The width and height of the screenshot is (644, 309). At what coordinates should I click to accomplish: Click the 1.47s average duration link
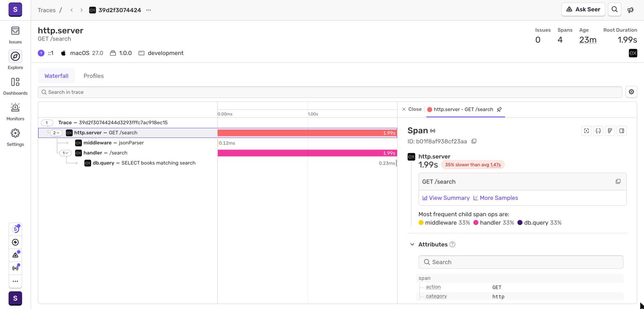click(x=495, y=165)
